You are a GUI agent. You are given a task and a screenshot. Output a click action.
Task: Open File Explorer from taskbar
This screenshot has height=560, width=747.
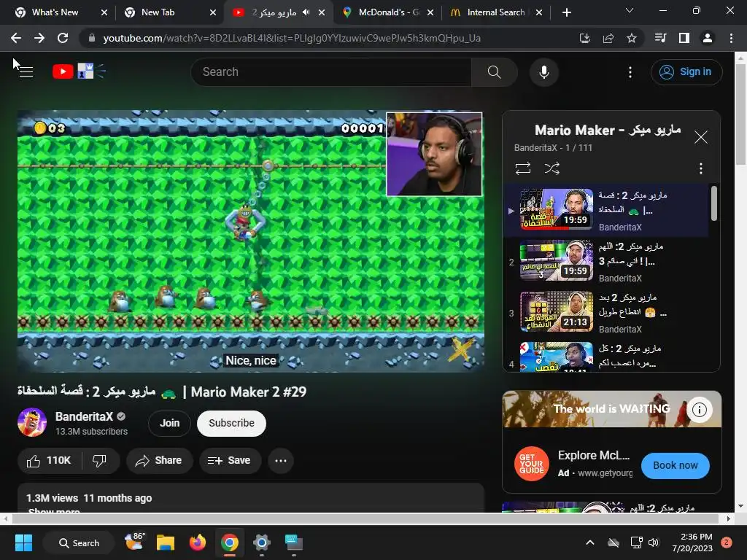[x=166, y=542]
